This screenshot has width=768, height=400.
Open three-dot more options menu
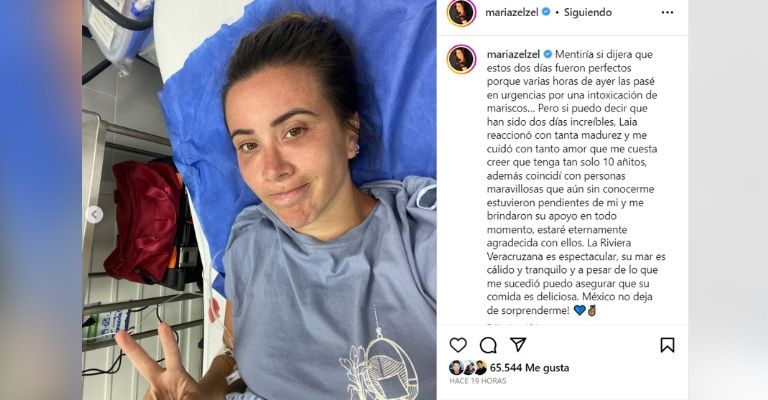(667, 13)
